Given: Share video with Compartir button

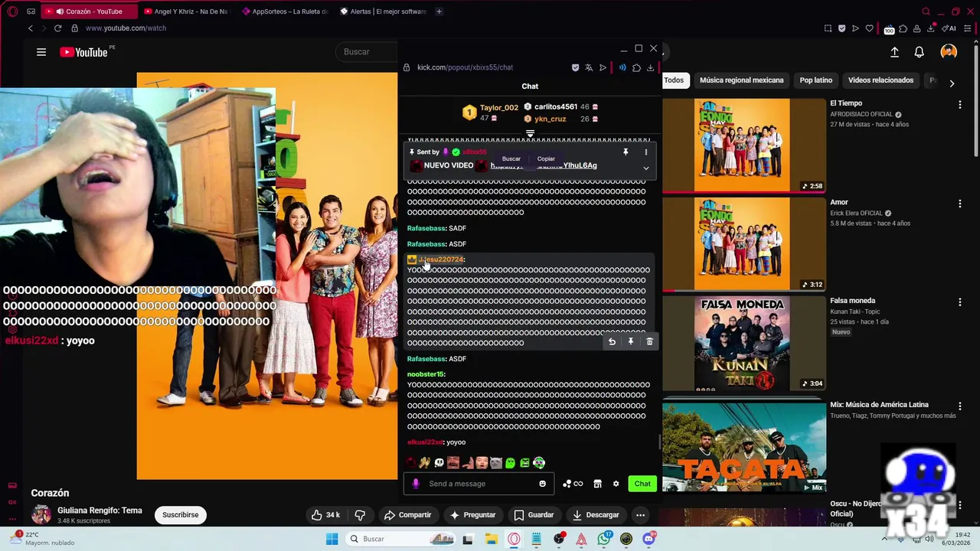Looking at the screenshot, I should pos(408,515).
